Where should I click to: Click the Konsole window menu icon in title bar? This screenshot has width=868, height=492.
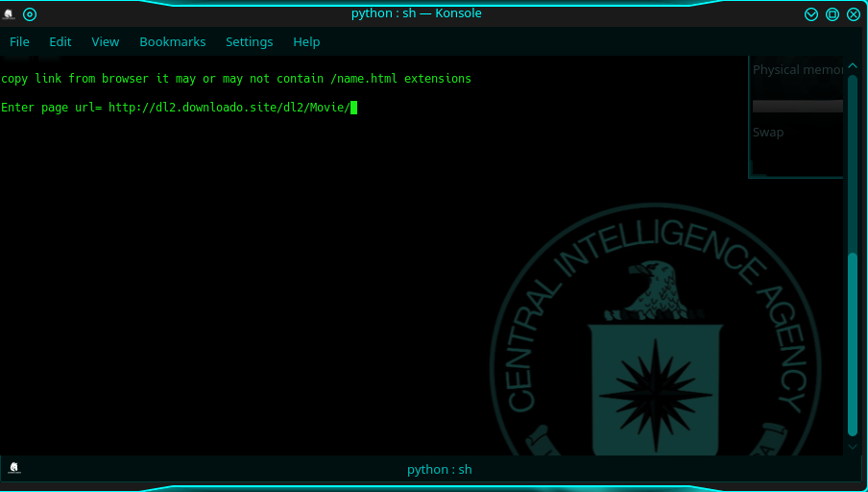(9, 13)
